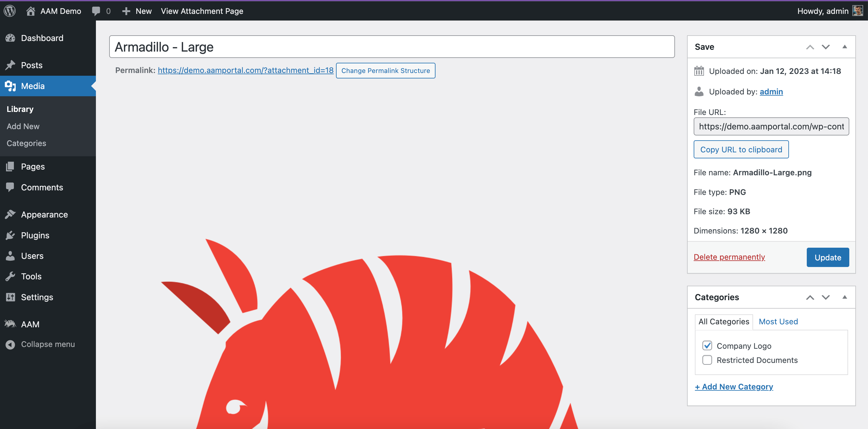Click the admin avatar in top bar
Viewport: 868px width, 429px height.
(x=857, y=11)
